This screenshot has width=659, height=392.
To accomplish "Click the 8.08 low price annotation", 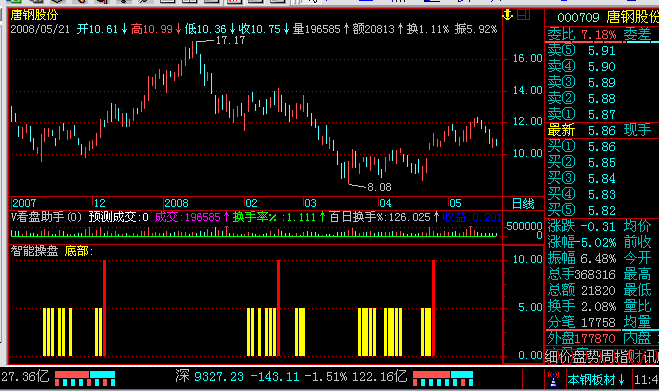I will click(x=380, y=187).
